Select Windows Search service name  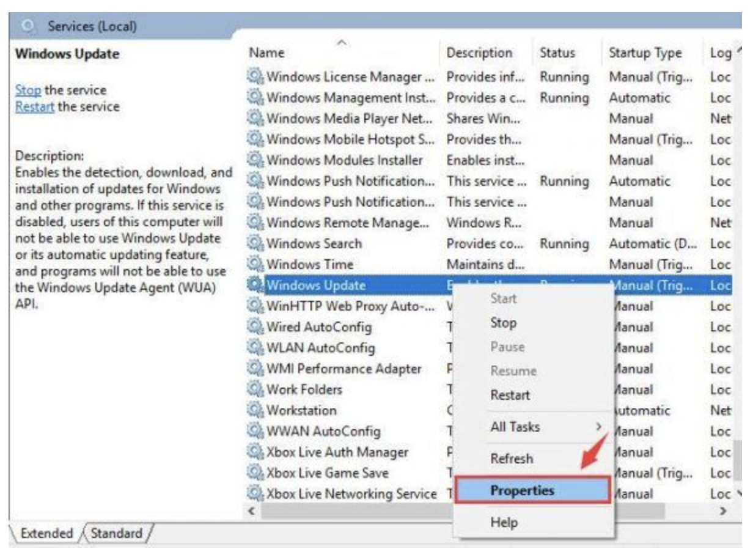[x=314, y=243]
